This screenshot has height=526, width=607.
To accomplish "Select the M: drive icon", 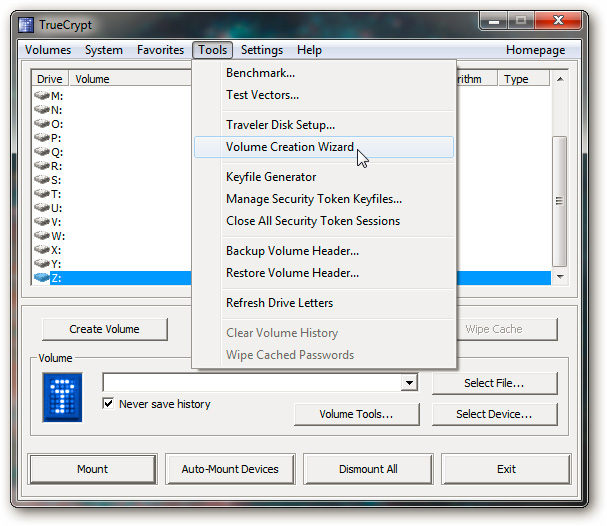I will [x=42, y=96].
